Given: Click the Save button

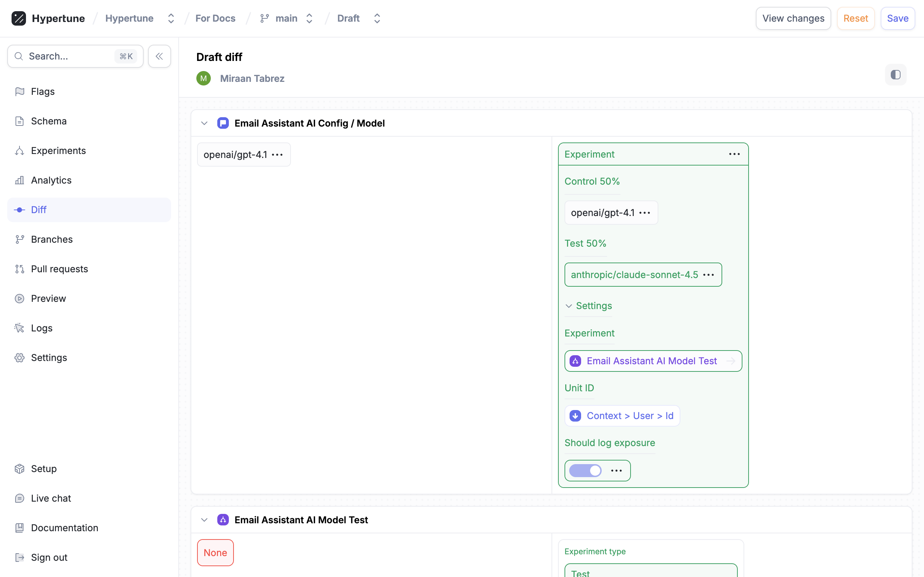Looking at the screenshot, I should pos(897,18).
